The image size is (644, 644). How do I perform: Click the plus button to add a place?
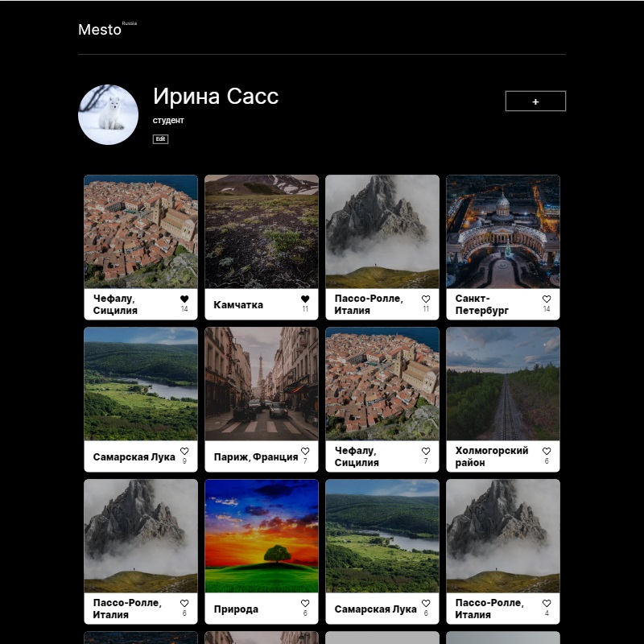click(x=535, y=101)
